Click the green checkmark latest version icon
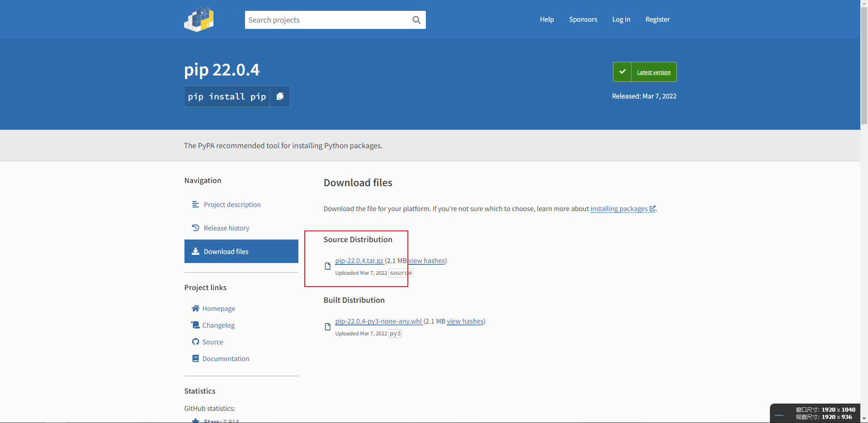This screenshot has width=868, height=423. (622, 72)
